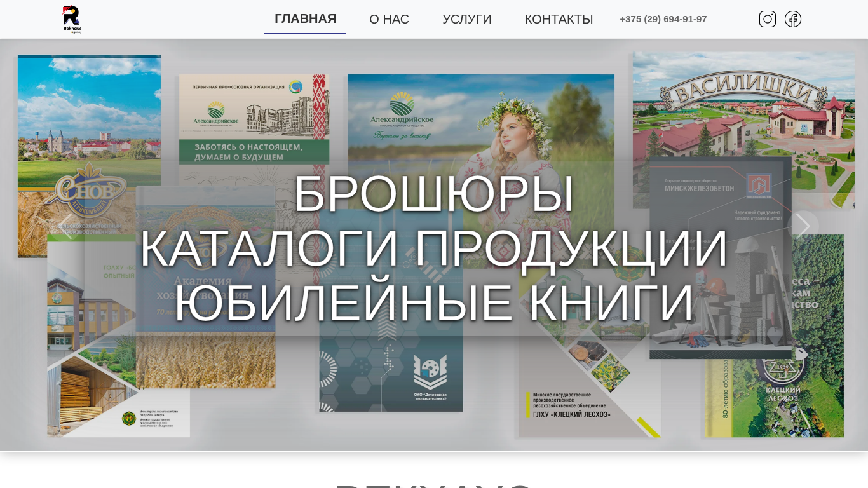Click the ЮБИЛЕЙНЫЕ КНИГИ headline text
Screen dimensions: 868x488
tap(434, 303)
